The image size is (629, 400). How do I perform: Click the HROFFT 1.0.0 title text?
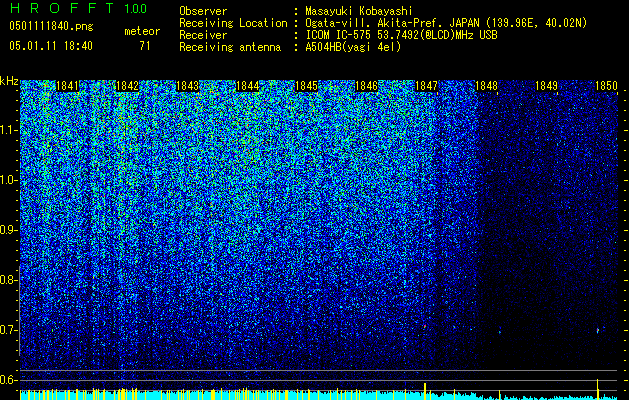pos(78,8)
